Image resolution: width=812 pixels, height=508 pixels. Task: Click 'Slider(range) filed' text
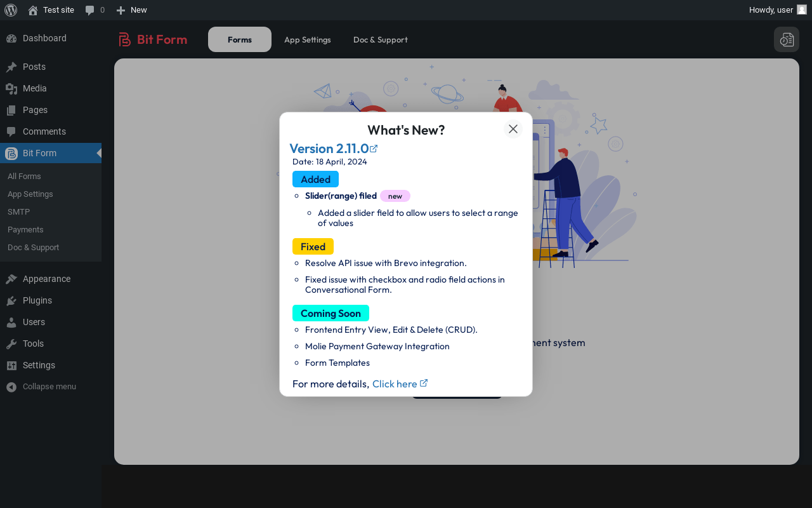(341, 196)
